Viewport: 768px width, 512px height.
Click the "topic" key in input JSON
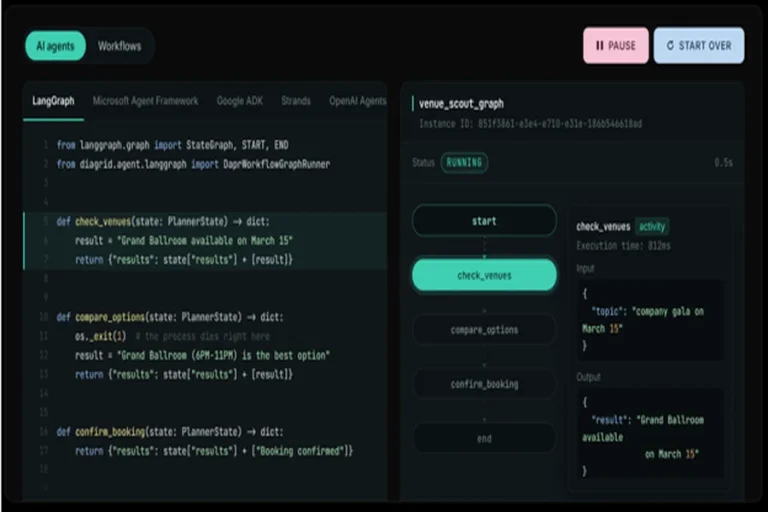click(x=609, y=312)
